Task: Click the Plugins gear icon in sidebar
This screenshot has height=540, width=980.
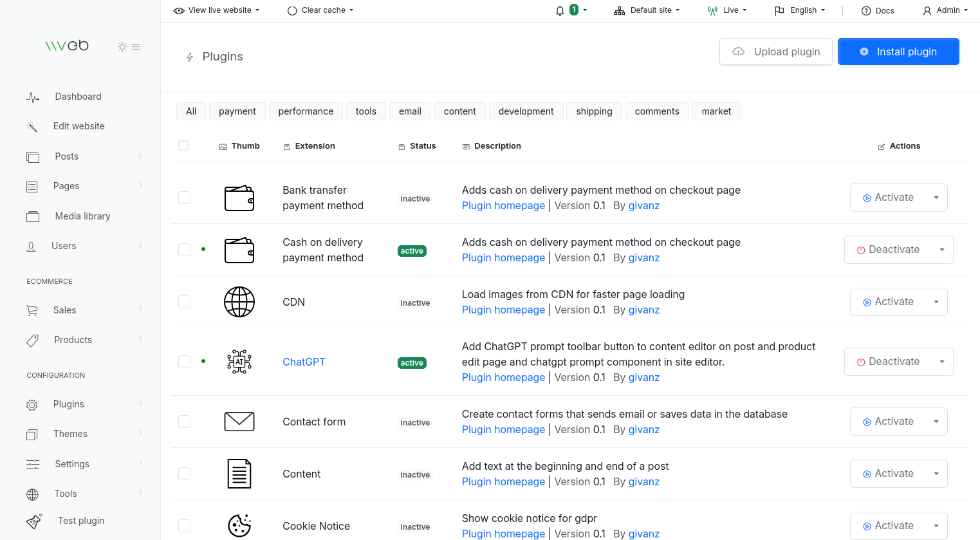Action: click(32, 405)
